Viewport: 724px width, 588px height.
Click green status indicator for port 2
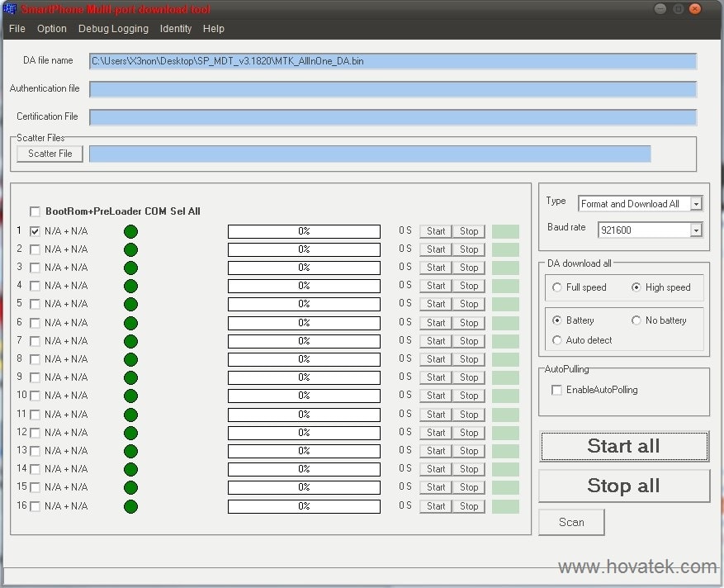130,250
